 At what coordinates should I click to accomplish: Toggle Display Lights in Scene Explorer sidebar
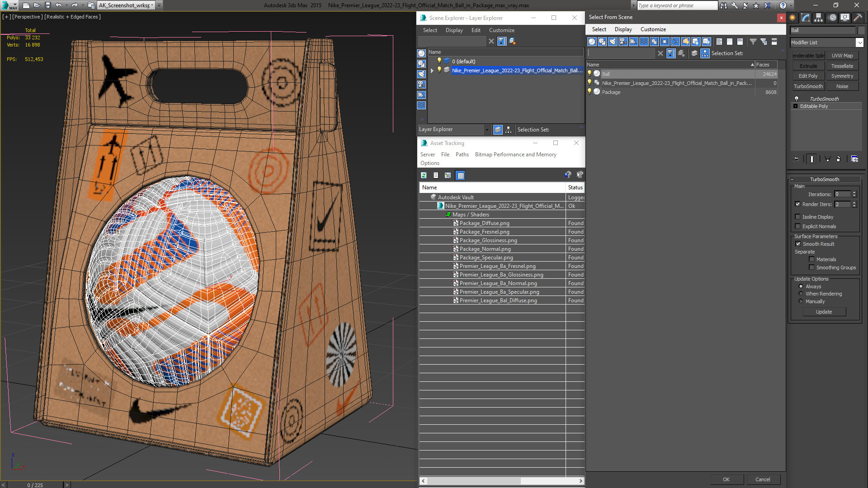421,74
